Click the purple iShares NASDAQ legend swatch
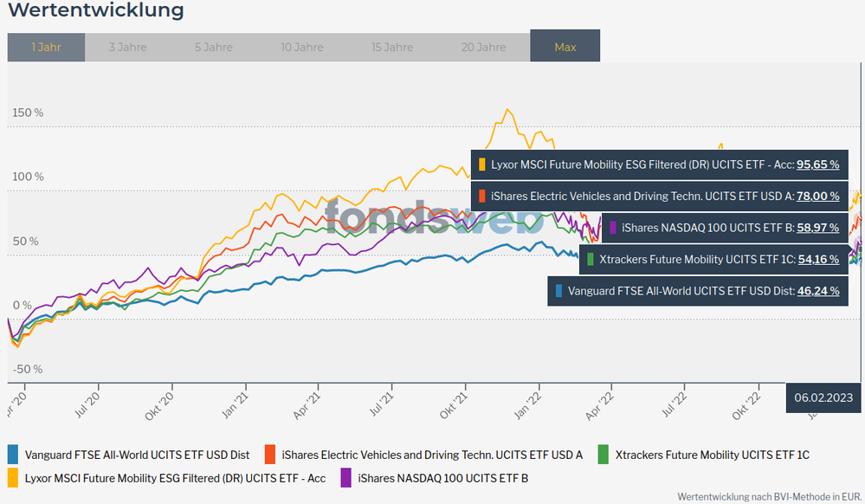 pyautogui.click(x=345, y=477)
